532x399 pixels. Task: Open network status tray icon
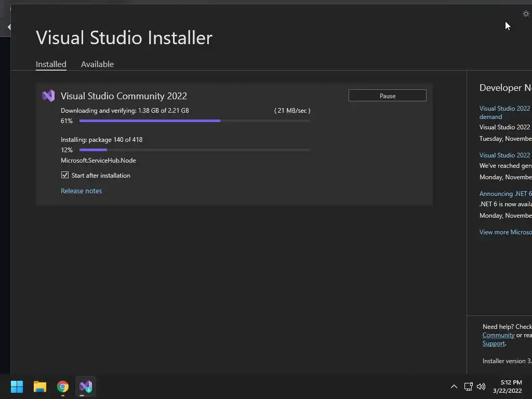[x=468, y=387]
